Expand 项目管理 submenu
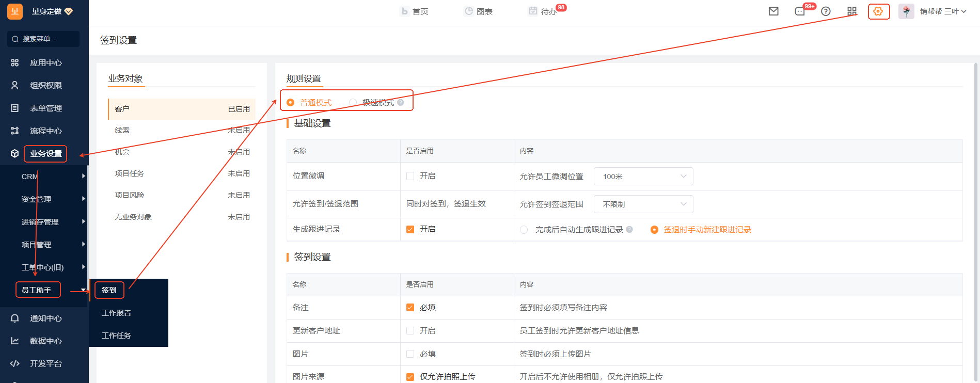This screenshot has width=980, height=383. point(83,244)
